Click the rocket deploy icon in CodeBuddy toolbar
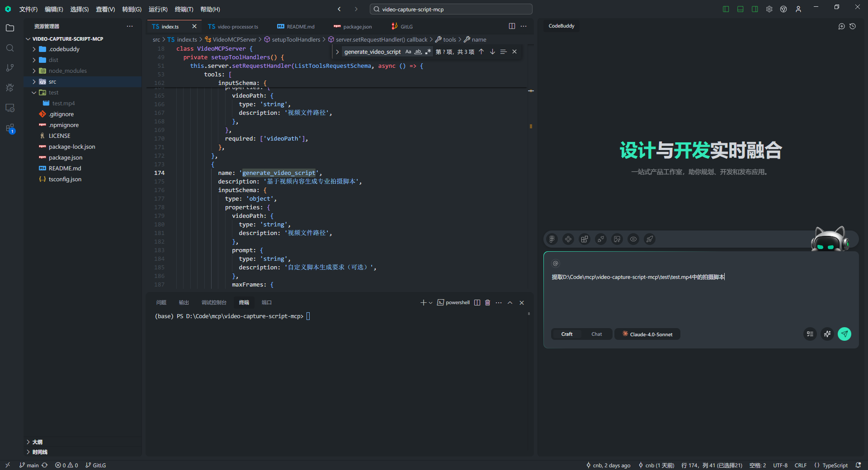This screenshot has width=868, height=470. click(x=650, y=239)
